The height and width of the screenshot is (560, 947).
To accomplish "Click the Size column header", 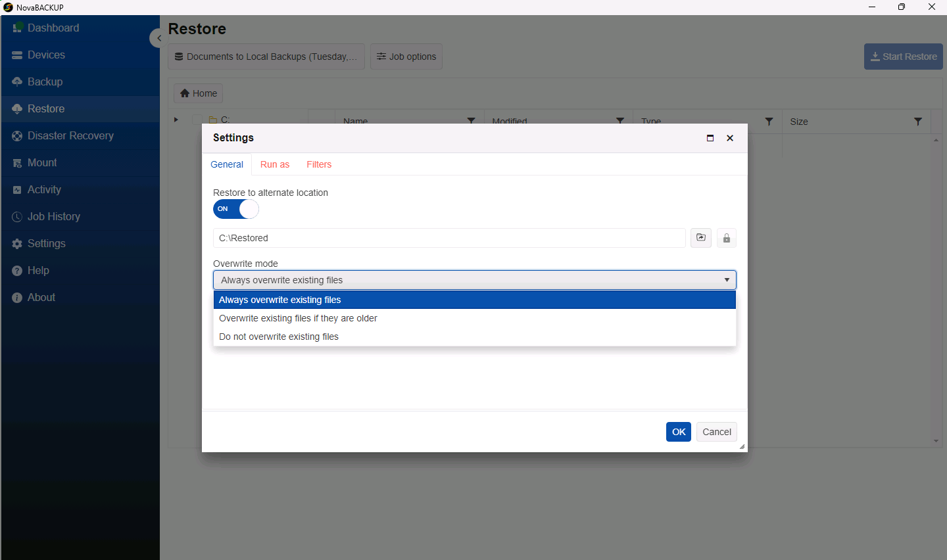I will pyautogui.click(x=799, y=122).
